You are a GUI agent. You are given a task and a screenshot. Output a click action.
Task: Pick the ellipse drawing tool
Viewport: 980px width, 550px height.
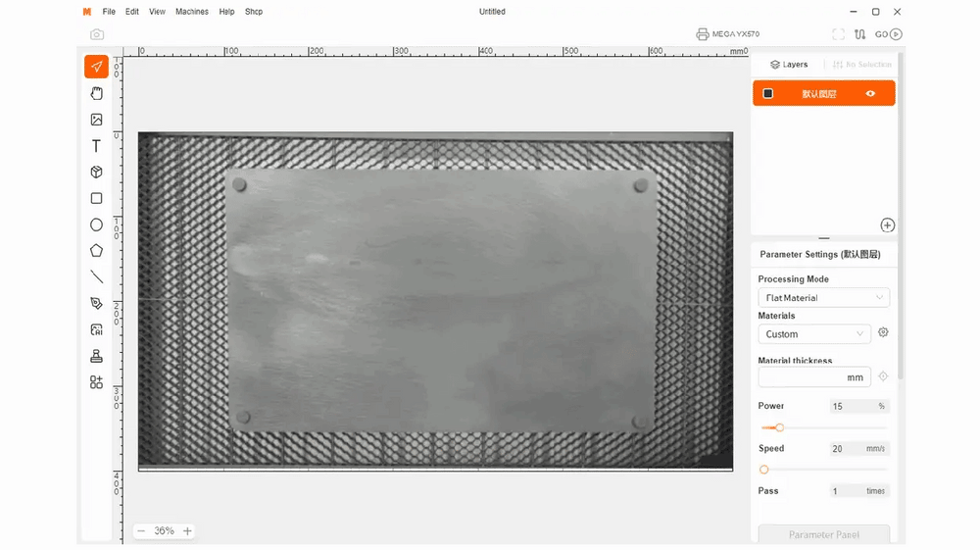click(x=96, y=225)
